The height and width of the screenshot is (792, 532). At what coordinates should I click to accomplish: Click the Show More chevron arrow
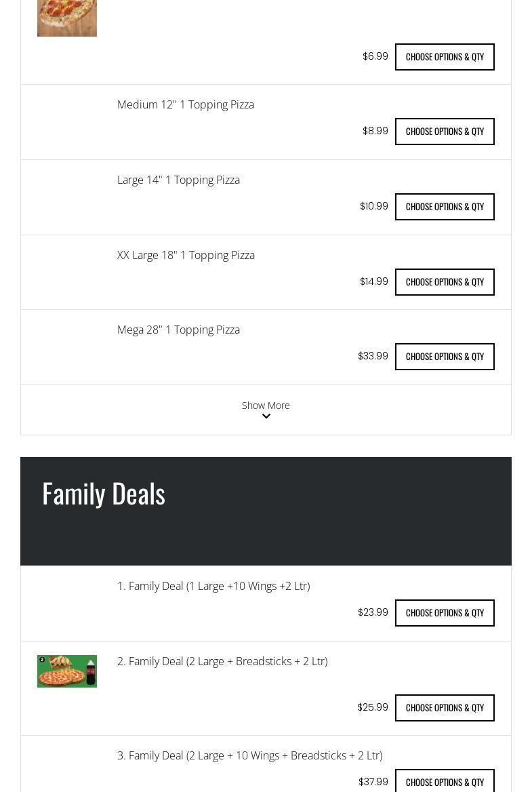pos(266,416)
